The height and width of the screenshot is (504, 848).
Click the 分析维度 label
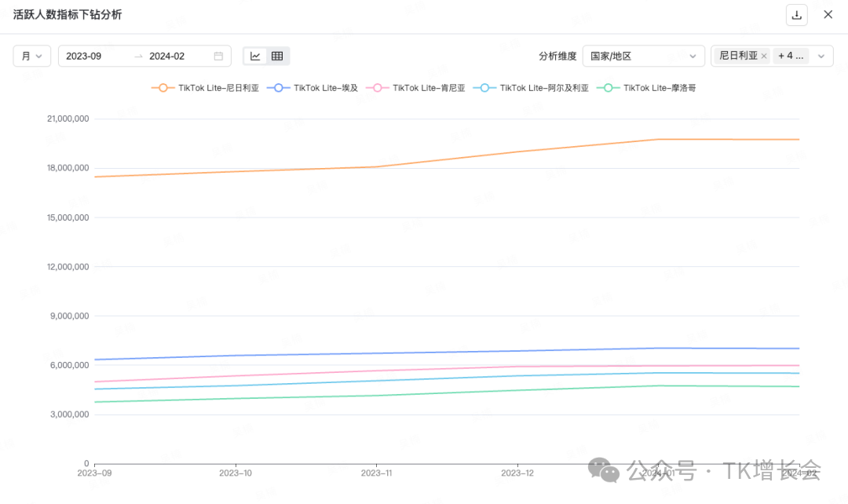pos(557,56)
